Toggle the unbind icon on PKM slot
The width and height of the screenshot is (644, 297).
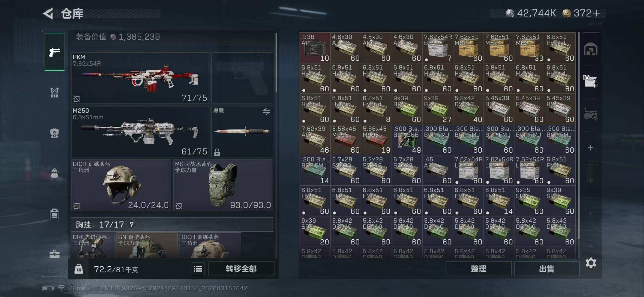point(76,98)
